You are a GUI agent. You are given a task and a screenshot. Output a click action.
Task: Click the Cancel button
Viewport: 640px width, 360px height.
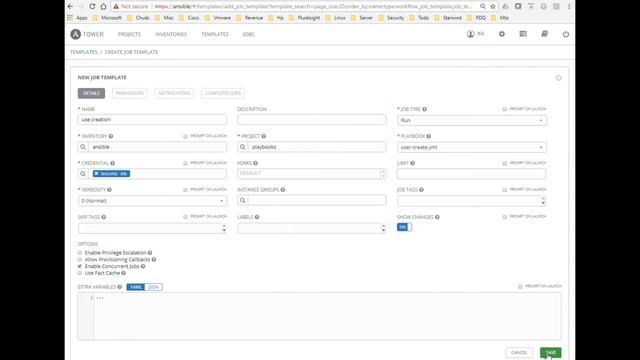pos(519,353)
